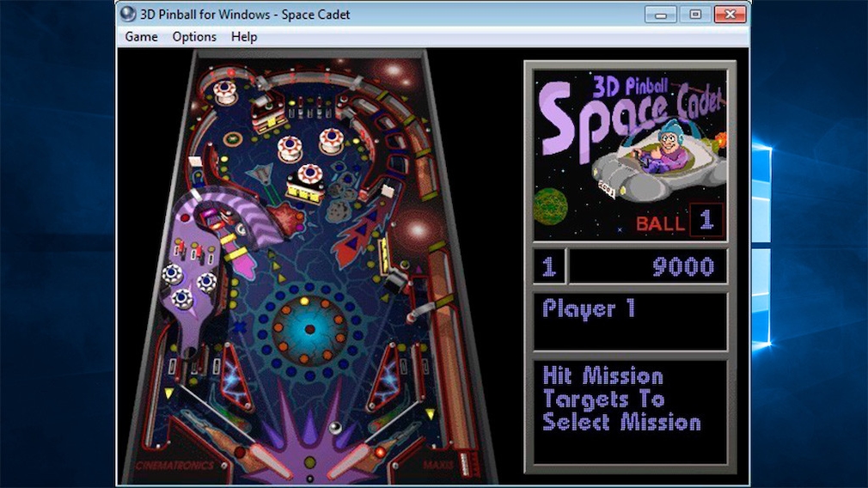Click the Space Cadet logo artwork
The width and height of the screenshot is (868, 488).
click(x=630, y=155)
